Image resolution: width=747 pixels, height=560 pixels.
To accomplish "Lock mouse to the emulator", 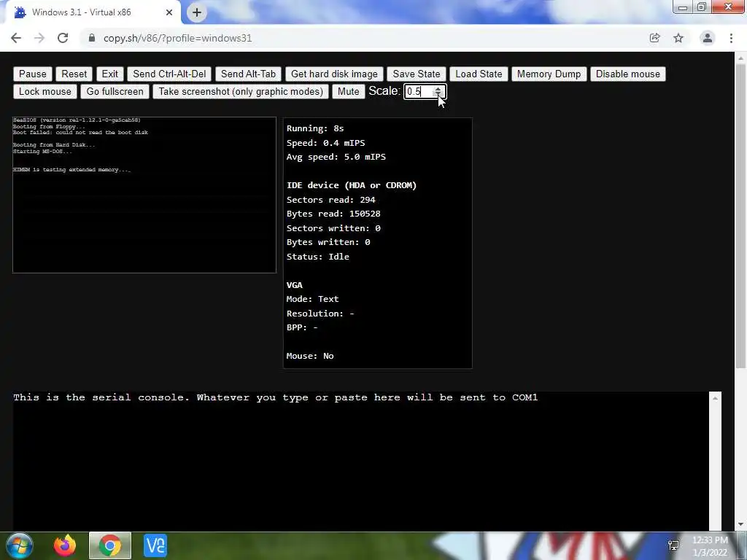I will 44,91.
